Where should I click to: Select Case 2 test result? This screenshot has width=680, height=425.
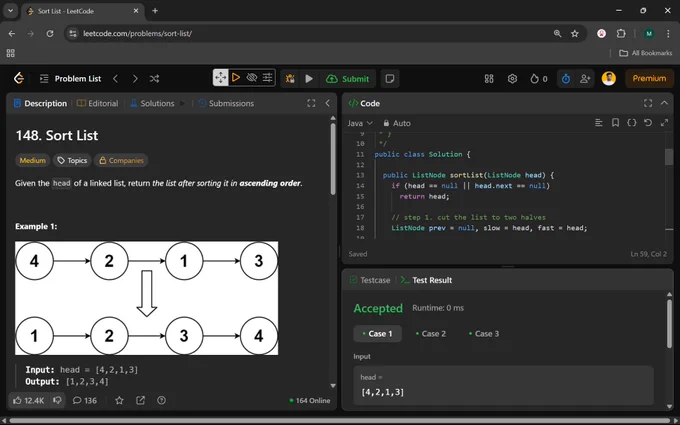pyautogui.click(x=431, y=333)
